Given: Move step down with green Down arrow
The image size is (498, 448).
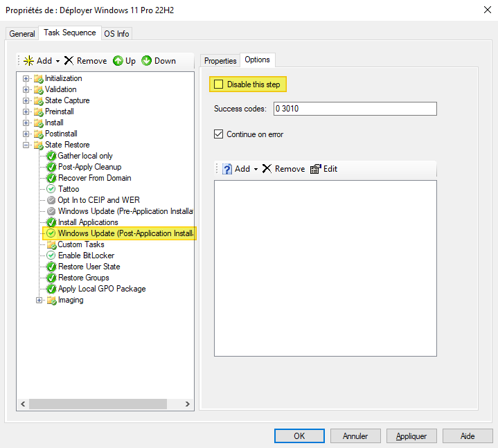Looking at the screenshot, I should click(146, 61).
